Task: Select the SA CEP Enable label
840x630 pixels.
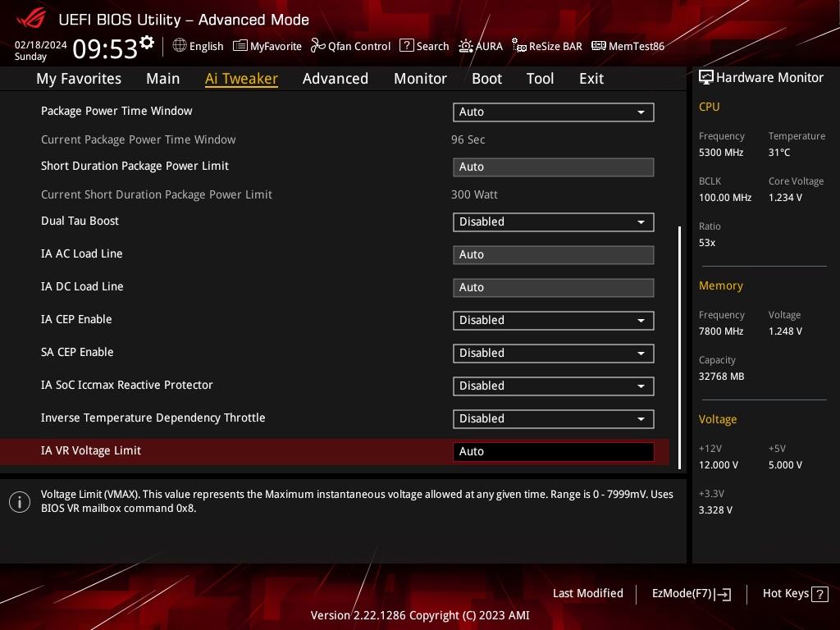Action: tap(77, 352)
